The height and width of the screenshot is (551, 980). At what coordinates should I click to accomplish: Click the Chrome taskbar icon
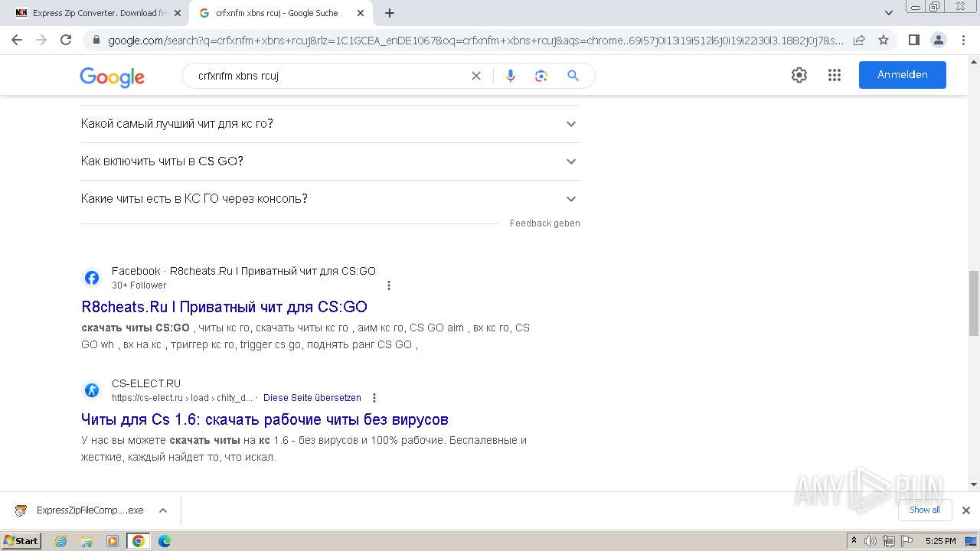pyautogui.click(x=139, y=541)
